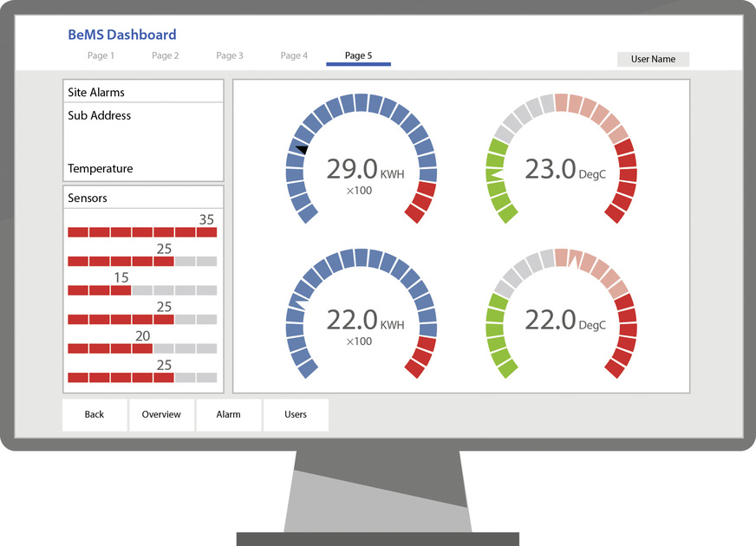Click the black pointer on the 29.0 KWH gauge
756x546 pixels.
(x=302, y=150)
